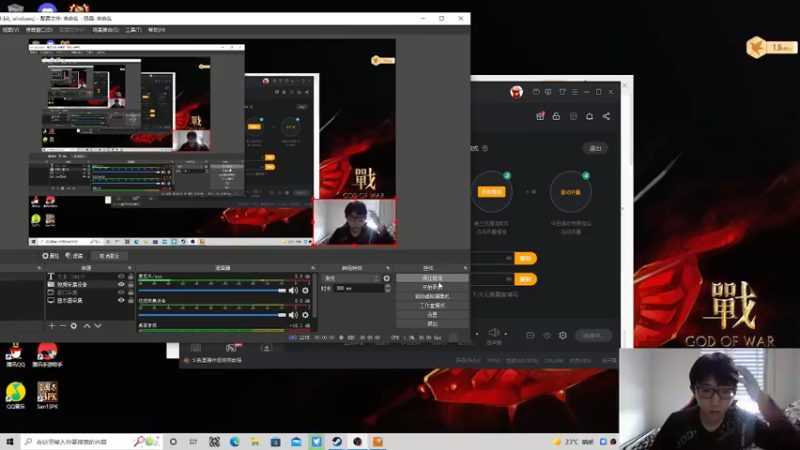Viewport: 800px width, 450px height.
Task: Click exit pill button in companion window
Action: (x=595, y=148)
